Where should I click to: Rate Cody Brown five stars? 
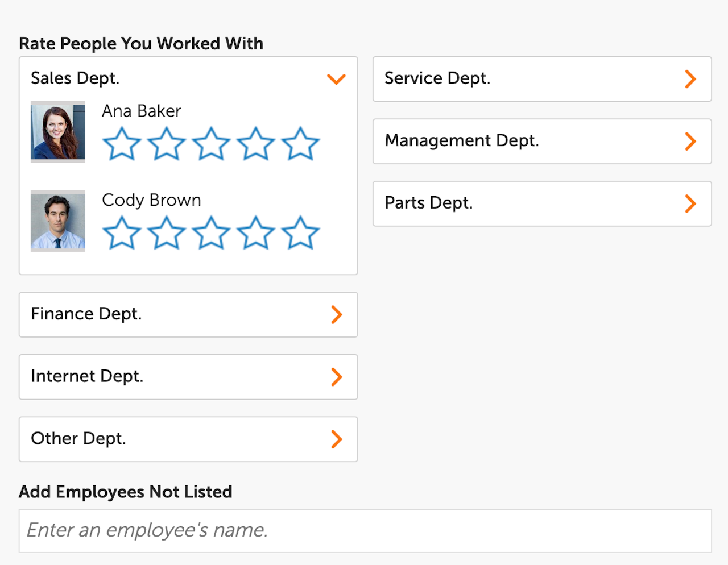coord(300,233)
